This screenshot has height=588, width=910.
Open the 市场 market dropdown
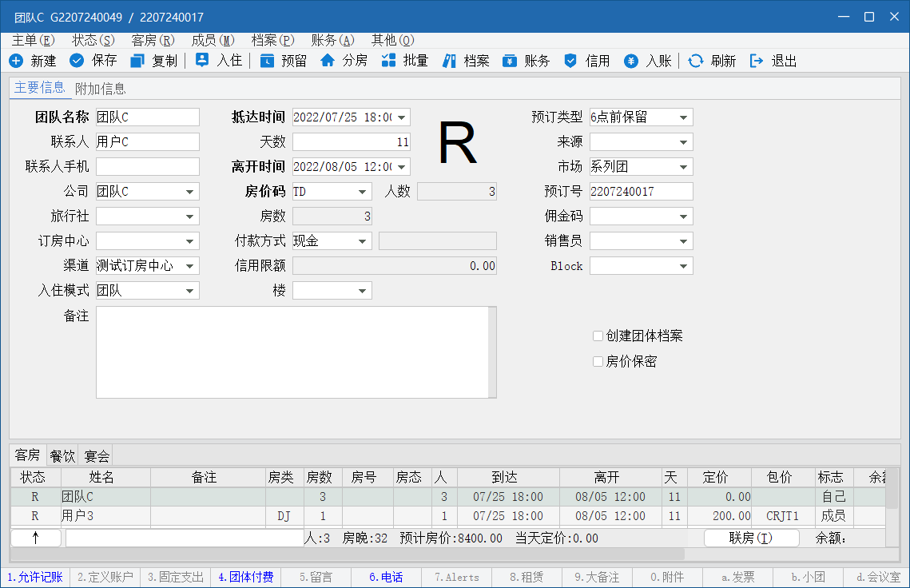point(683,167)
